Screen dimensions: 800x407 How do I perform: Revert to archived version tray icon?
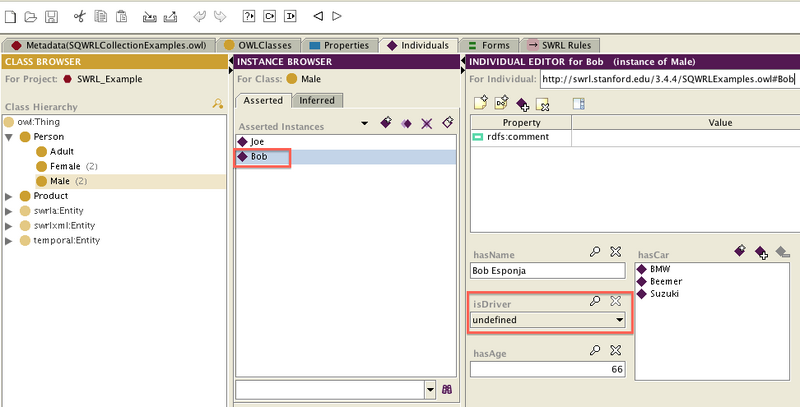(x=170, y=17)
